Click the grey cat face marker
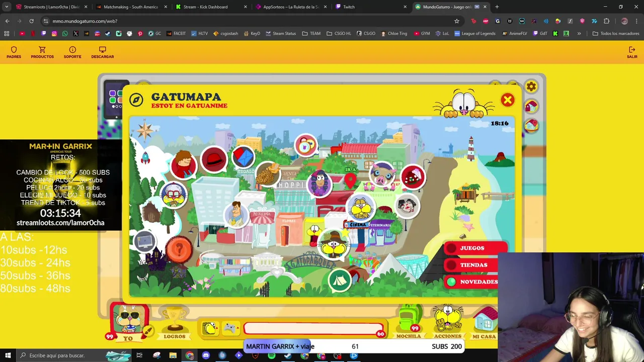 click(x=407, y=205)
